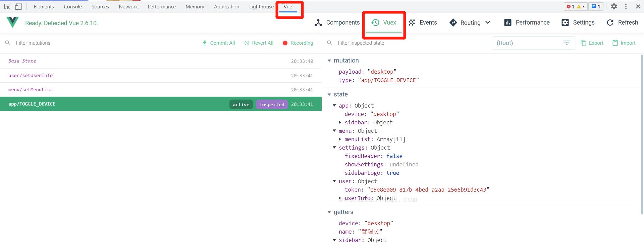Open the Vue Settings view
Viewport: 644px width, 244px height.
[578, 23]
